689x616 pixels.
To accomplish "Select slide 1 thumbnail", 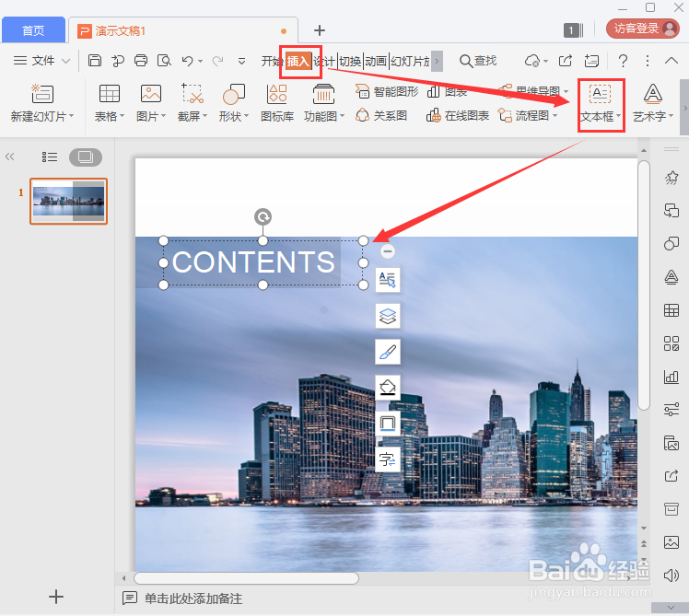I will coord(68,202).
